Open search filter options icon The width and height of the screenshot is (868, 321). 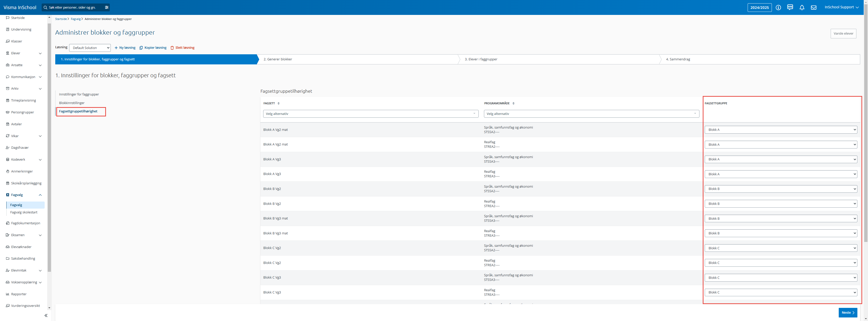(x=106, y=7)
